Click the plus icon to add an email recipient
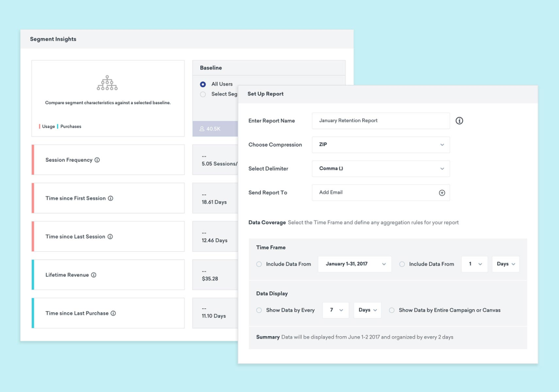The height and width of the screenshot is (392, 559). [x=443, y=192]
